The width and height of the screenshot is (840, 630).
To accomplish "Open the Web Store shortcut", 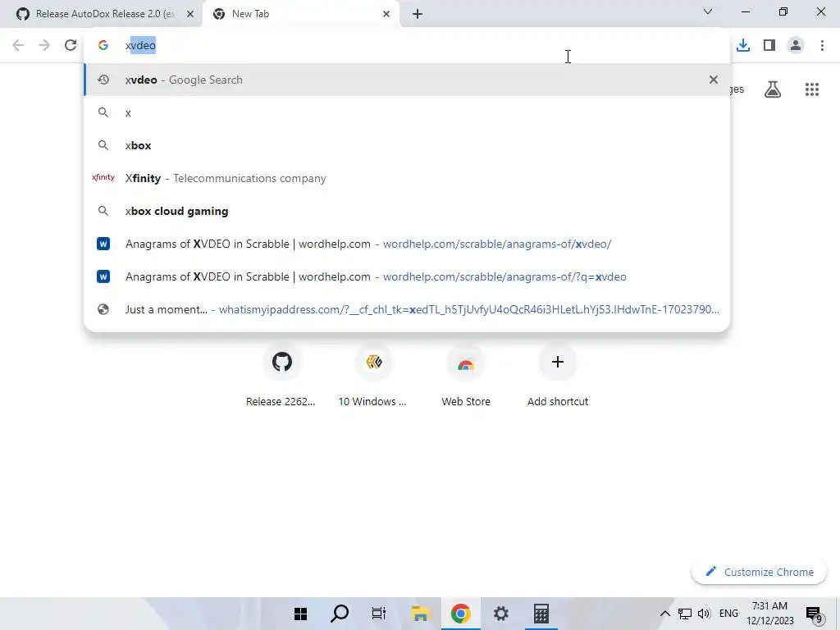I will [466, 374].
